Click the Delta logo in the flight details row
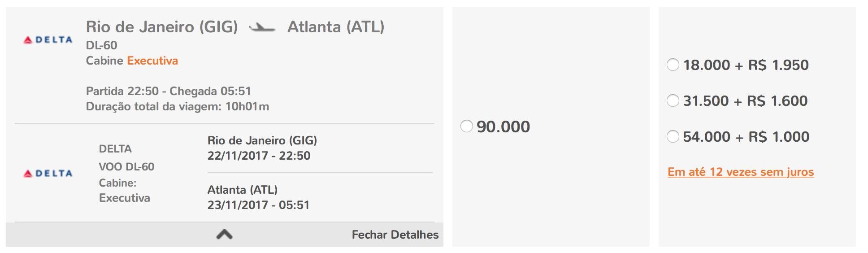 click(x=48, y=174)
